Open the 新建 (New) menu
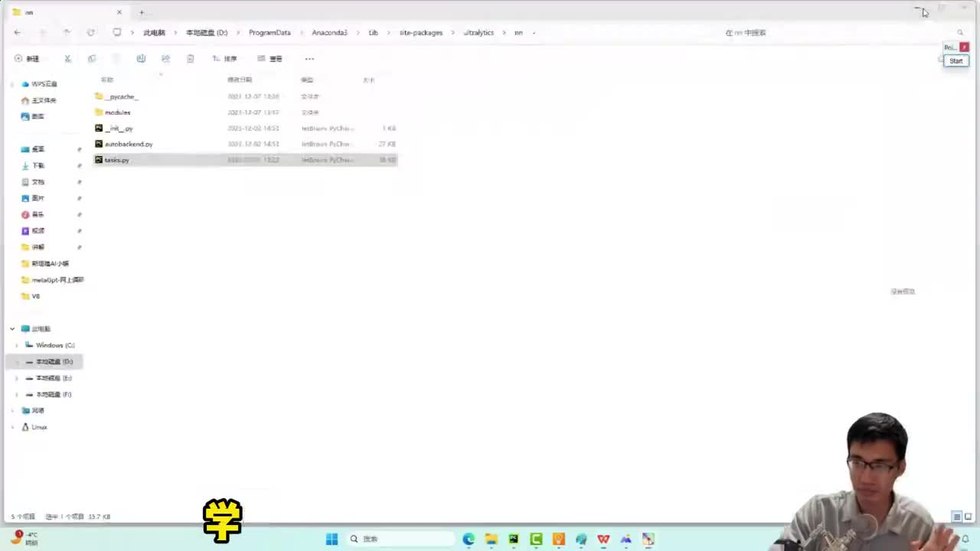This screenshot has width=980, height=551. tap(27, 58)
